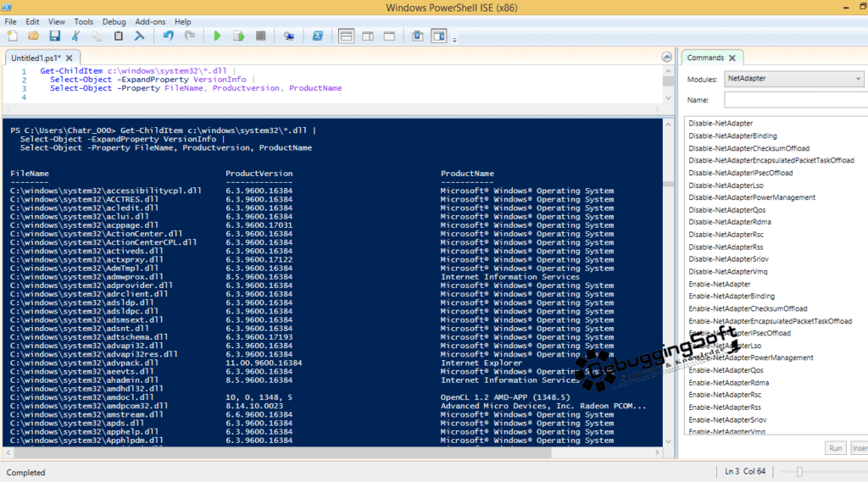Open the Debug menu
This screenshot has height=482, width=868.
[114, 21]
